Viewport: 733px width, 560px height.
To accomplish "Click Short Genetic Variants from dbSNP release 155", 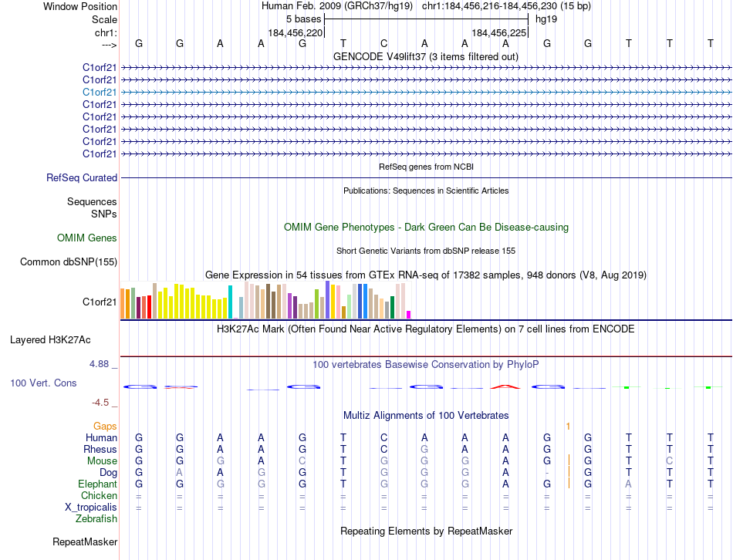I will click(x=426, y=251).
